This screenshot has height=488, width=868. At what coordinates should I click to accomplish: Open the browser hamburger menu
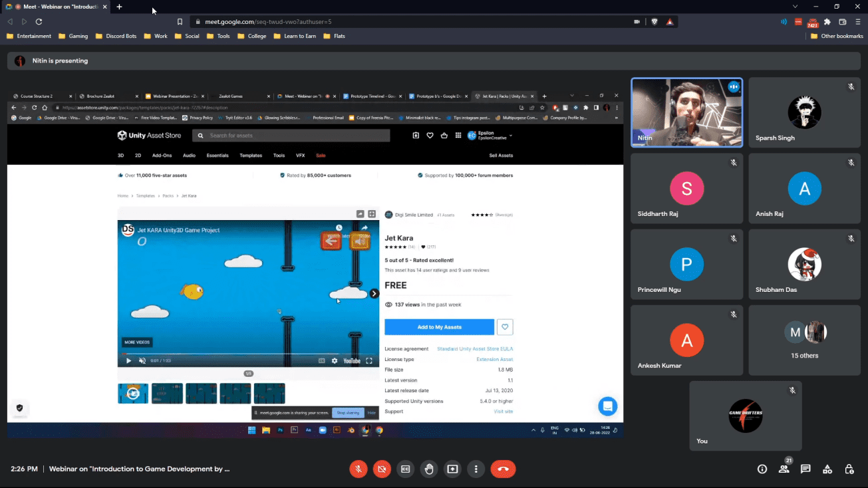click(x=858, y=21)
